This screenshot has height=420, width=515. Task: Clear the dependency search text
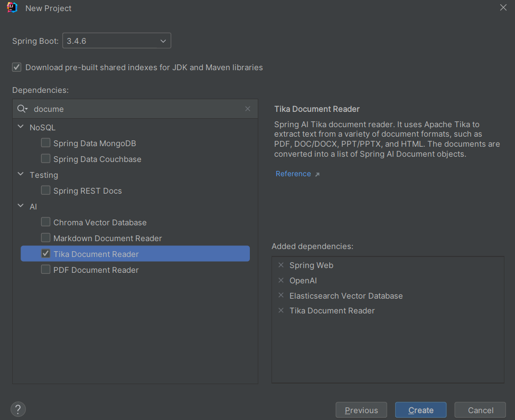click(248, 109)
